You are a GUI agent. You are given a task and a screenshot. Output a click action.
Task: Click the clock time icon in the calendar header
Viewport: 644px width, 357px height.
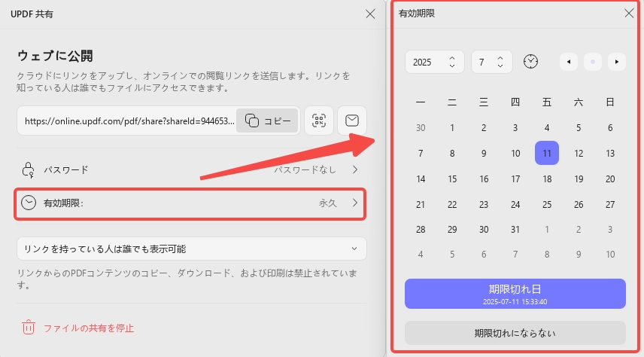[530, 62]
